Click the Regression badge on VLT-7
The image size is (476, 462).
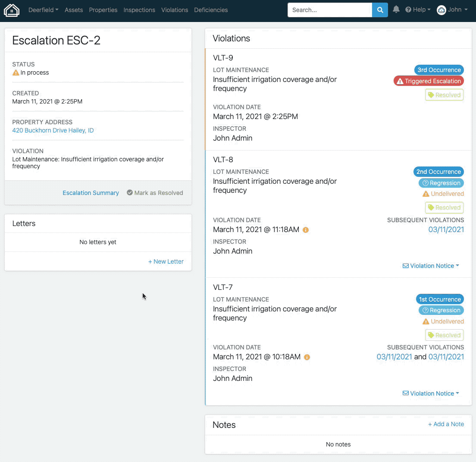(x=441, y=310)
